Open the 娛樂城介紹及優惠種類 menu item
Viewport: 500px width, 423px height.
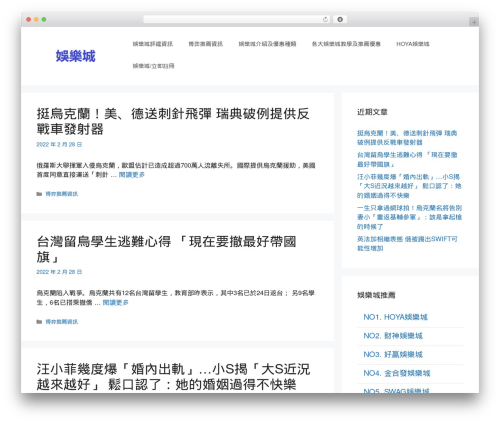click(x=267, y=44)
